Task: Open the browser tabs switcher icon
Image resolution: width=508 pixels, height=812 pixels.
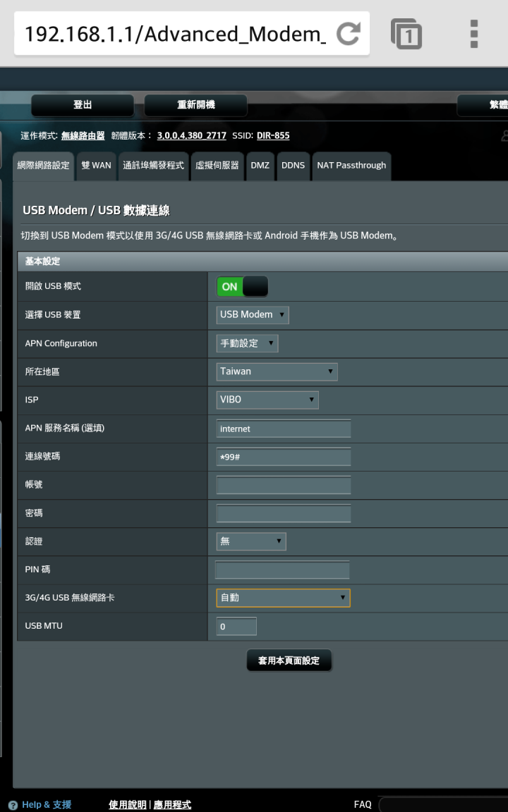Action: (x=406, y=34)
